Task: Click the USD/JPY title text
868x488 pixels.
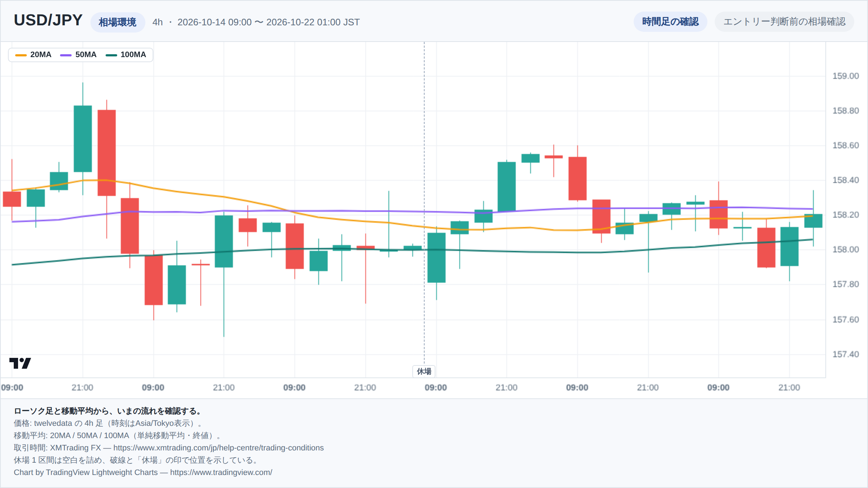Action: [48, 20]
